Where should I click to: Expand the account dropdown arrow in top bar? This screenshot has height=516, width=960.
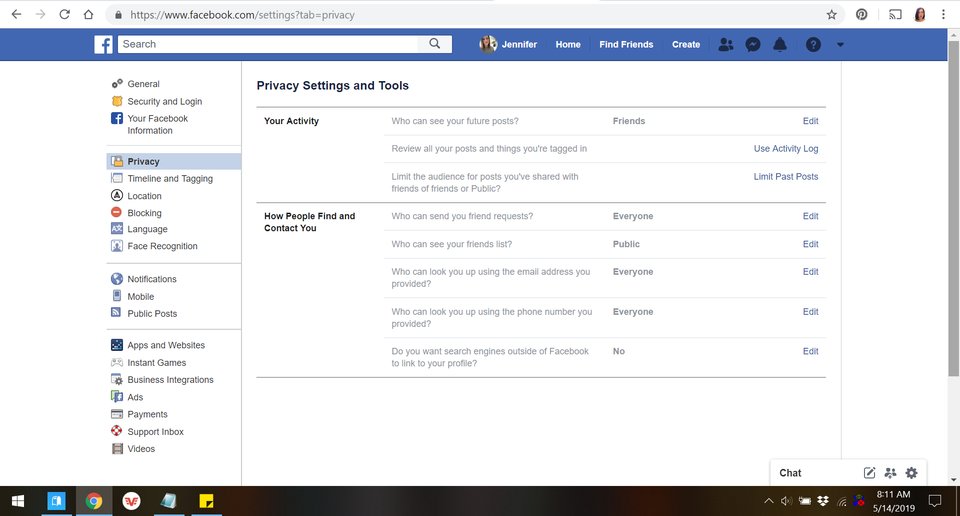(x=840, y=44)
